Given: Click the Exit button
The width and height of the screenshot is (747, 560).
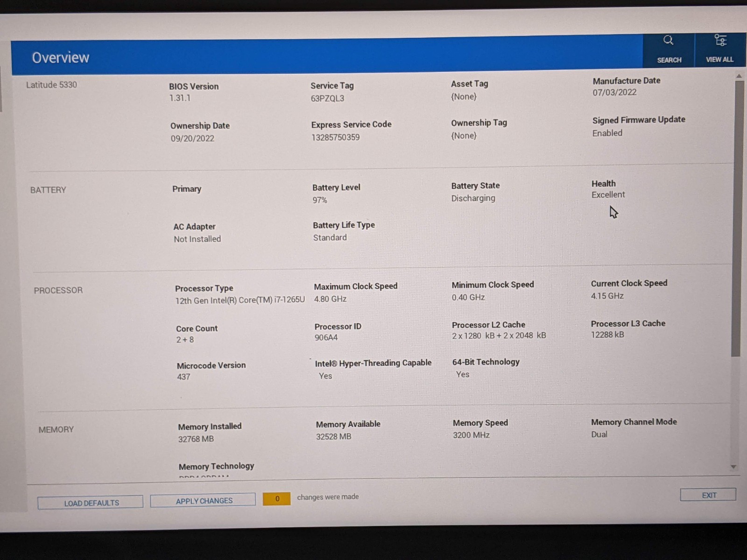Looking at the screenshot, I should click(x=708, y=495).
